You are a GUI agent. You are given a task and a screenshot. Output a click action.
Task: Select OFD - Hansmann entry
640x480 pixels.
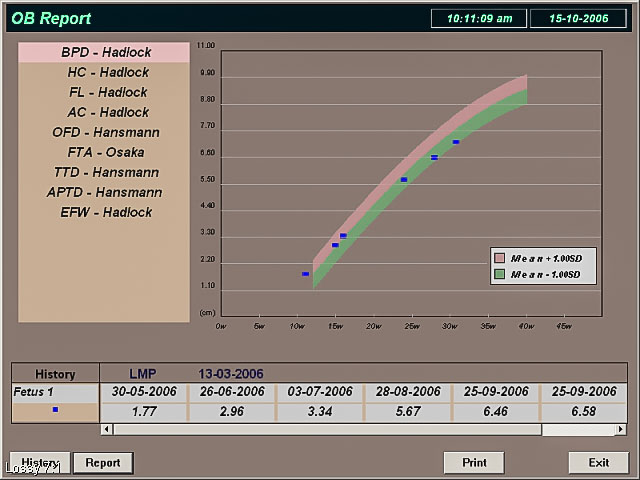pos(103,132)
